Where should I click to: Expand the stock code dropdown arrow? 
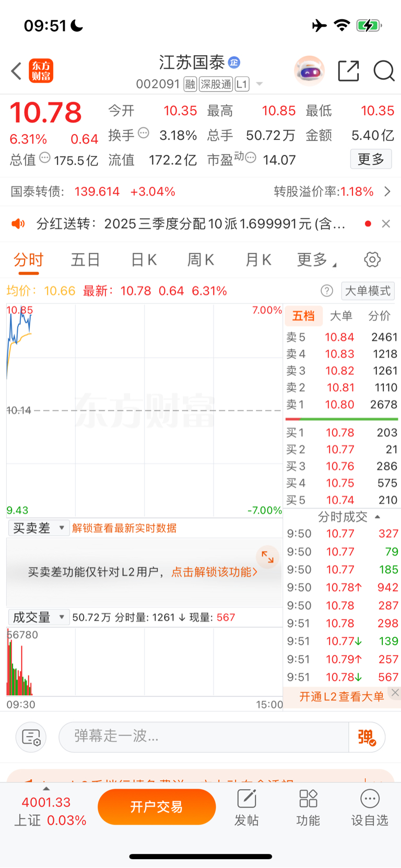click(259, 85)
